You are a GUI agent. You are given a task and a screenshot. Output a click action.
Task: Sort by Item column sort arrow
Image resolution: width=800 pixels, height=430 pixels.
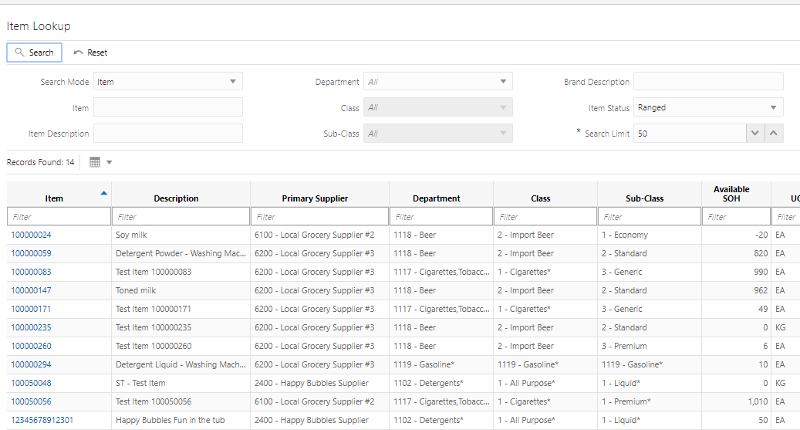click(104, 193)
